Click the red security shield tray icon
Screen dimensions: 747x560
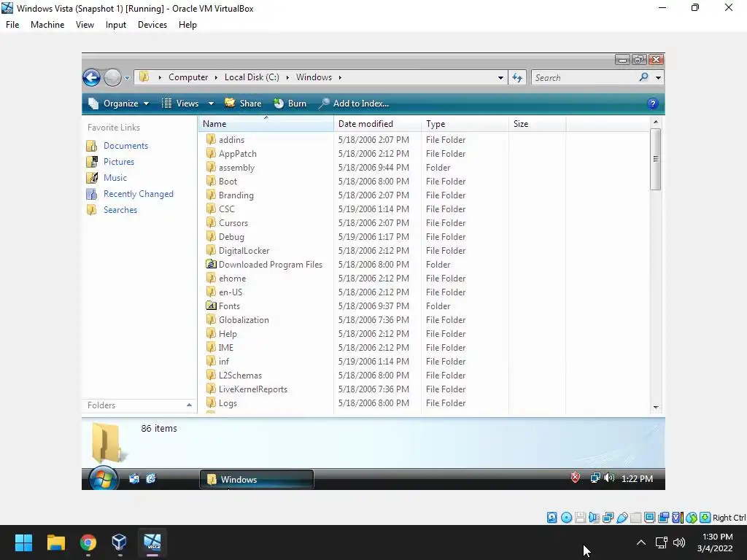pyautogui.click(x=576, y=478)
